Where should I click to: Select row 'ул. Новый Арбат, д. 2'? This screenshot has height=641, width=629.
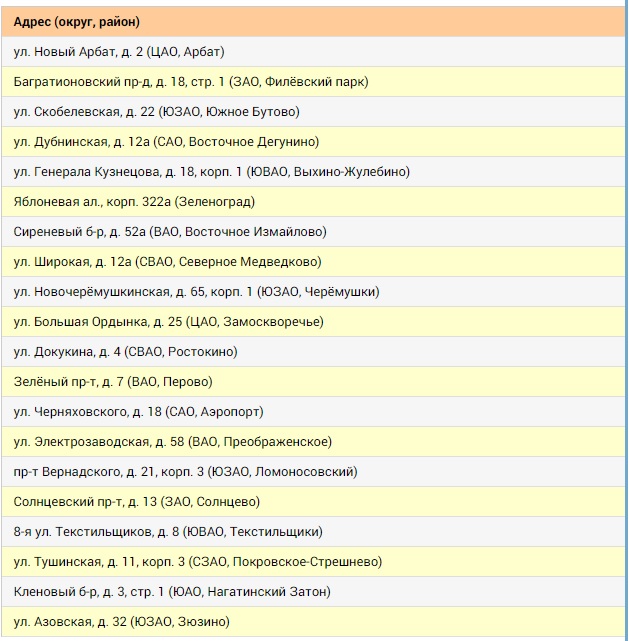313,52
